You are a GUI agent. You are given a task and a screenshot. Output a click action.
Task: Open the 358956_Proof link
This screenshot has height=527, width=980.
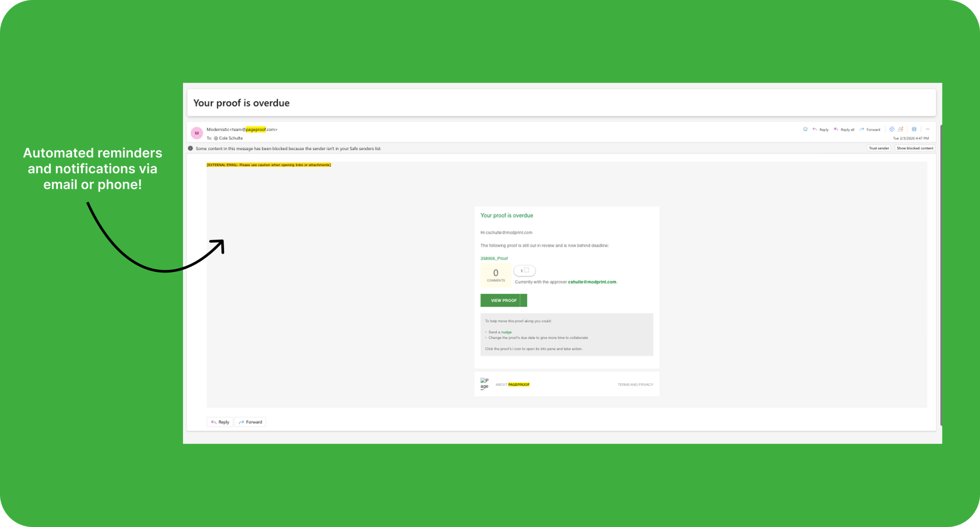click(494, 258)
